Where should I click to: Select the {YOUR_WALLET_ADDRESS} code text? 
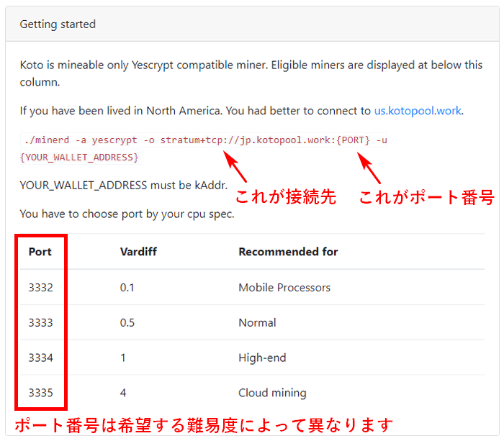tap(79, 158)
